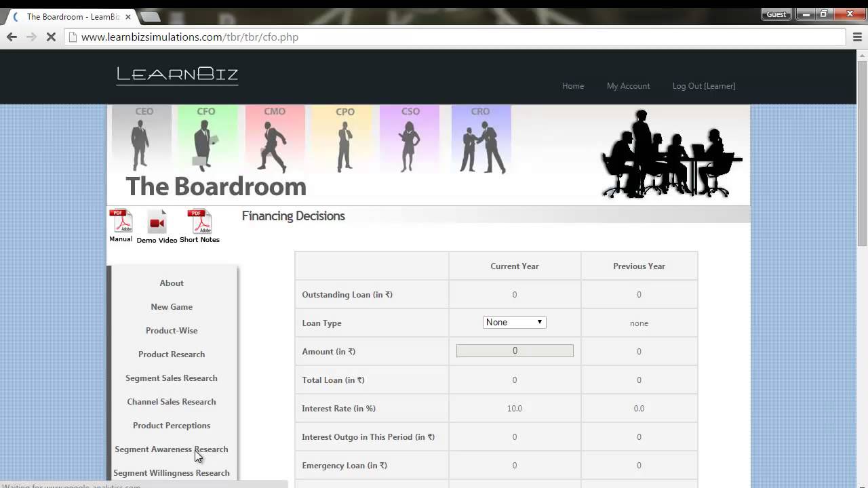
Task: Click the LearnBiz logo
Action: [x=177, y=75]
